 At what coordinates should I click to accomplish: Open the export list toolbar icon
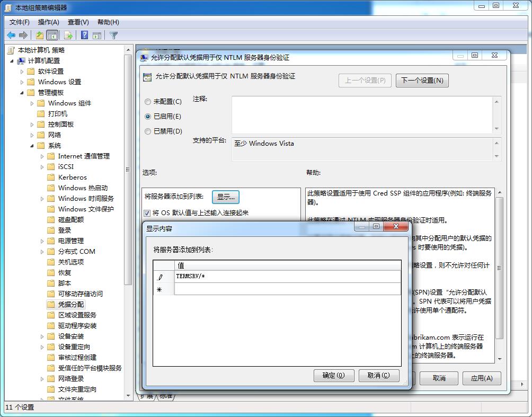[x=68, y=35]
